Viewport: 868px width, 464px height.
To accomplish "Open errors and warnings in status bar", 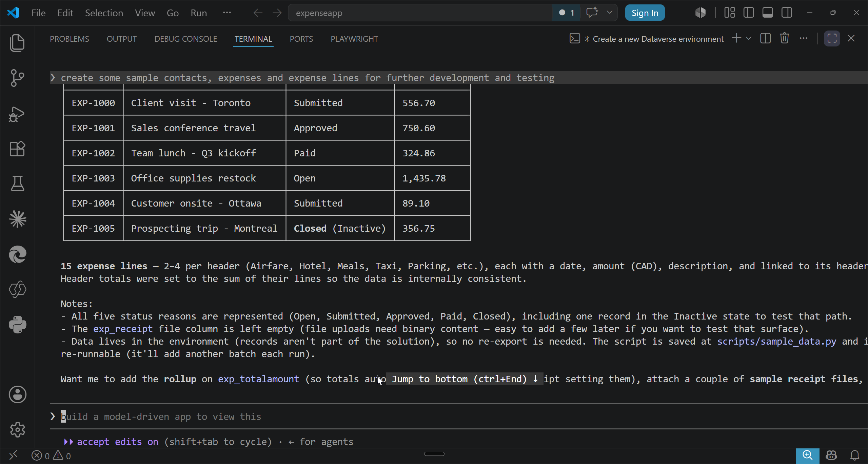I will point(51,456).
